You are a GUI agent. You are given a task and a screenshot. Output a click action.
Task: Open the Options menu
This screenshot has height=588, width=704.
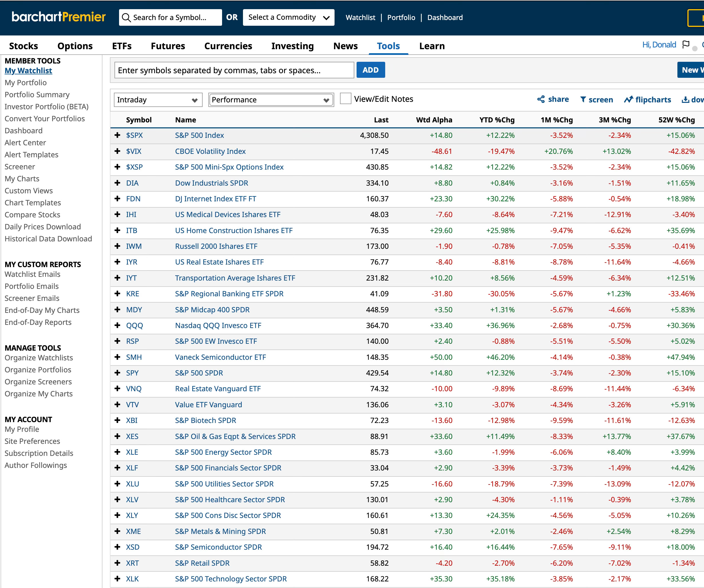click(x=75, y=46)
